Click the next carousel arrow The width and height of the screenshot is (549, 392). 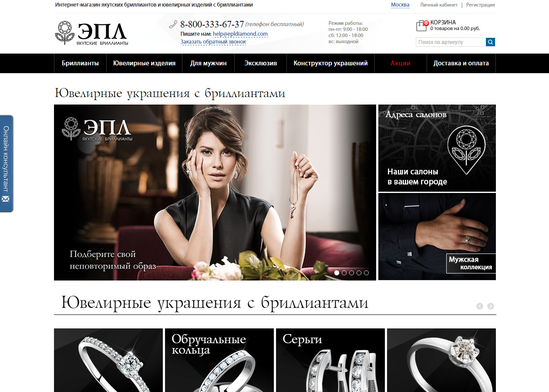(491, 306)
